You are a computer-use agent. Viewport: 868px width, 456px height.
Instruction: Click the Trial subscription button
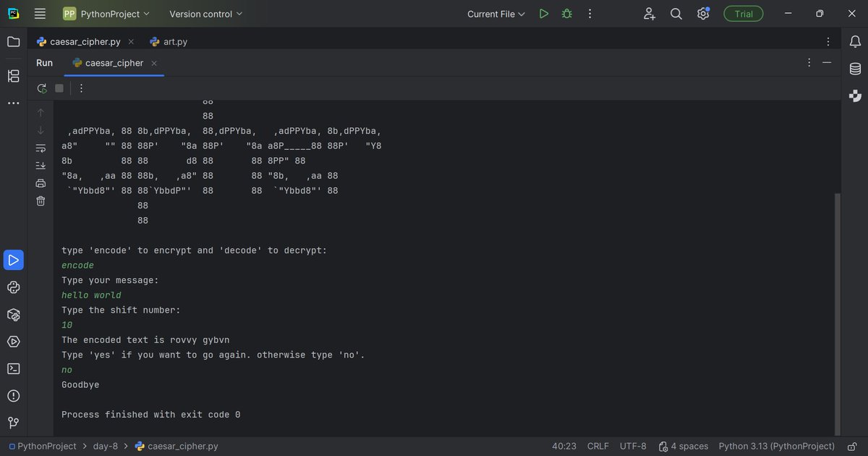(x=743, y=13)
